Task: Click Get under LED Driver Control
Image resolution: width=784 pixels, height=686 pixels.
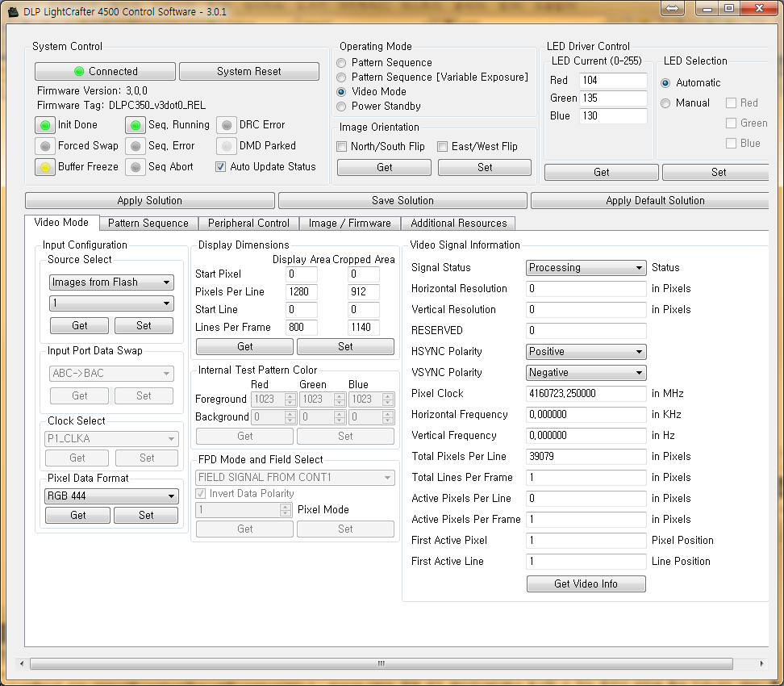Action: [x=602, y=172]
